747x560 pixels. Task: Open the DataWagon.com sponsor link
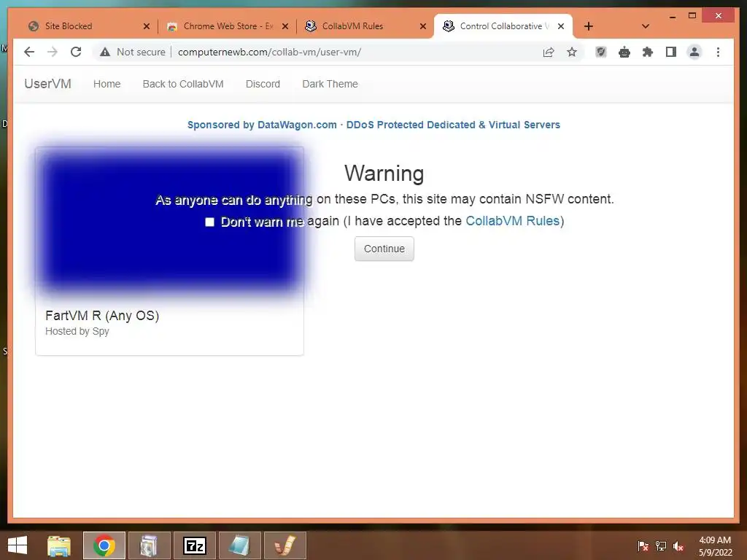click(373, 125)
